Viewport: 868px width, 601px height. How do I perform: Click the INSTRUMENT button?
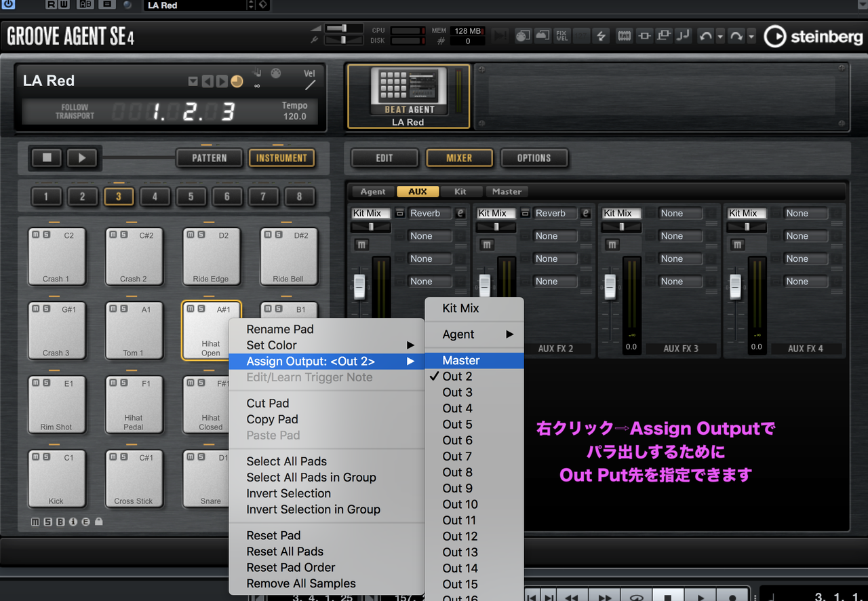pyautogui.click(x=281, y=158)
